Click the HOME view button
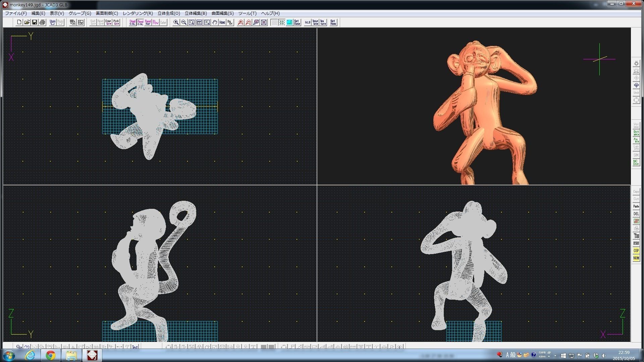644x362 pixels. (x=222, y=22)
